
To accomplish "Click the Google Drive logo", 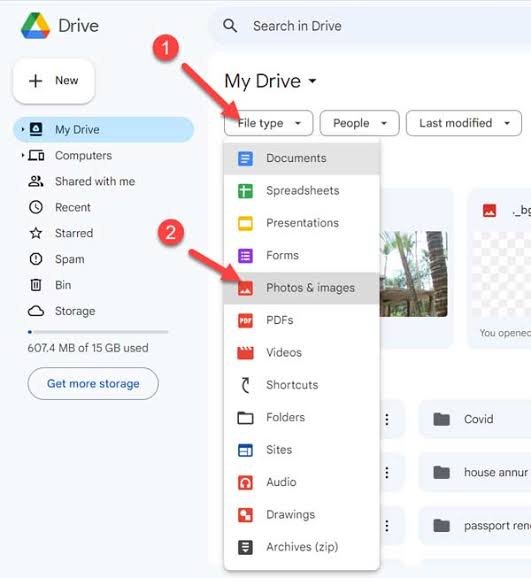I will (x=36, y=26).
